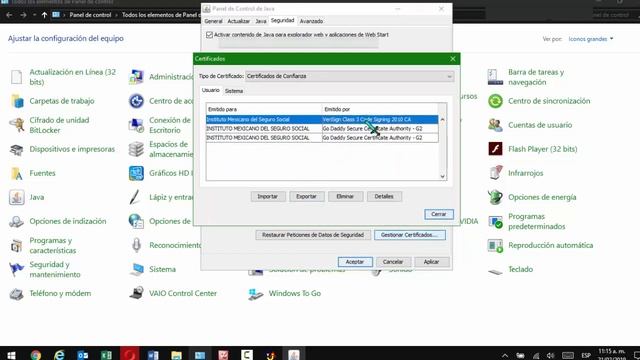Screen dimensions: 640x360
Task: Click the Importar button
Action: click(x=268, y=197)
